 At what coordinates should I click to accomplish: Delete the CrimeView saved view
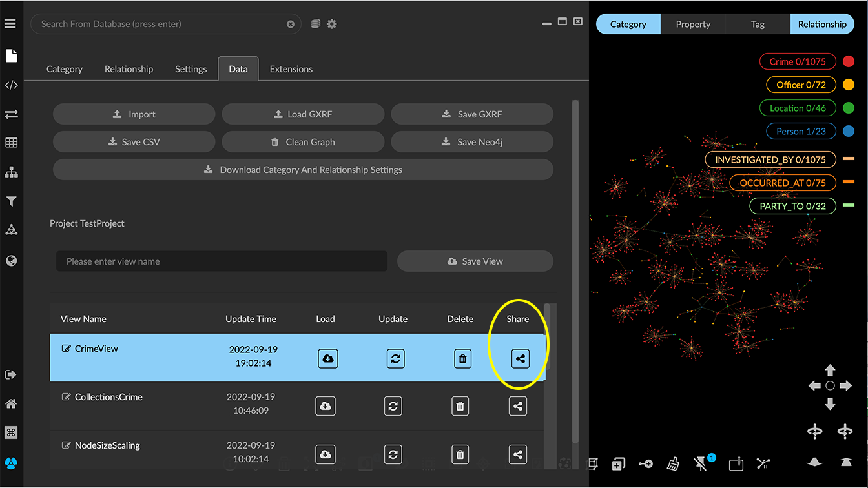pyautogui.click(x=462, y=358)
